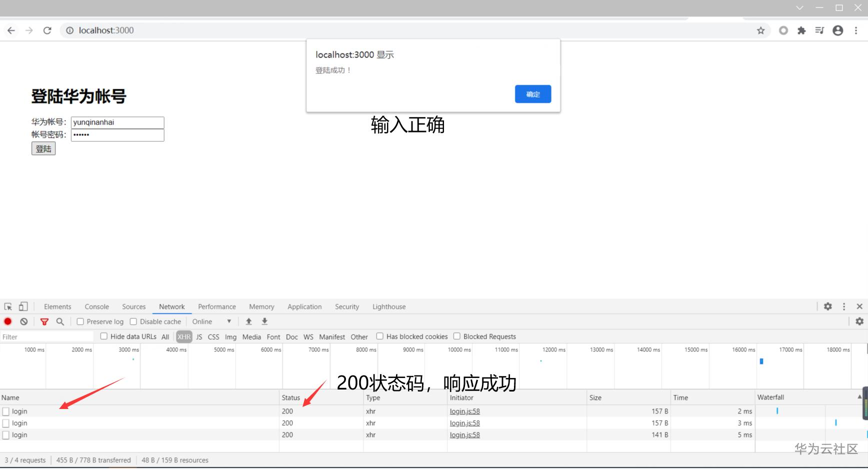Filter requests by JS type
The image size is (868, 469).
click(199, 337)
